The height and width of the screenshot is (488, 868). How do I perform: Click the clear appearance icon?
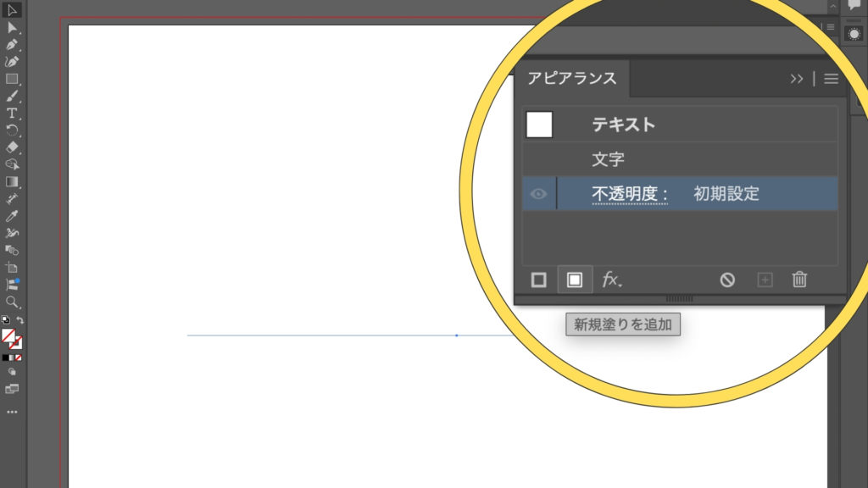727,280
